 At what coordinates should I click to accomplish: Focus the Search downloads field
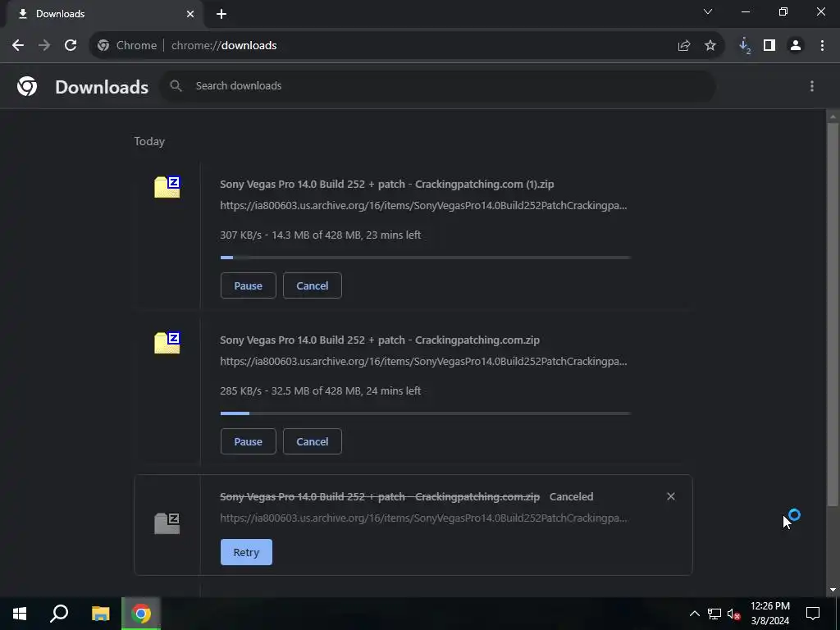(438, 85)
